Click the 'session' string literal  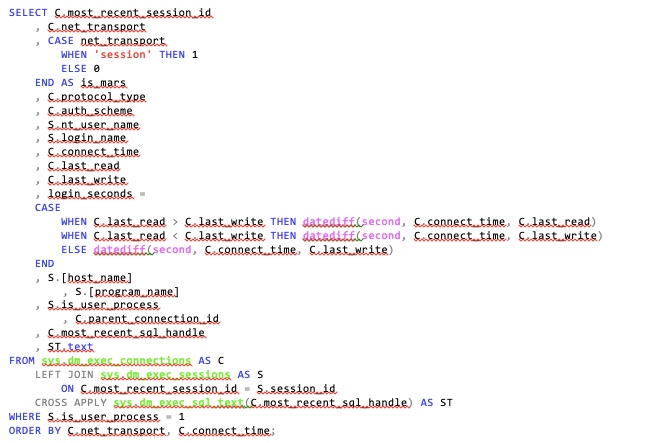123,54
